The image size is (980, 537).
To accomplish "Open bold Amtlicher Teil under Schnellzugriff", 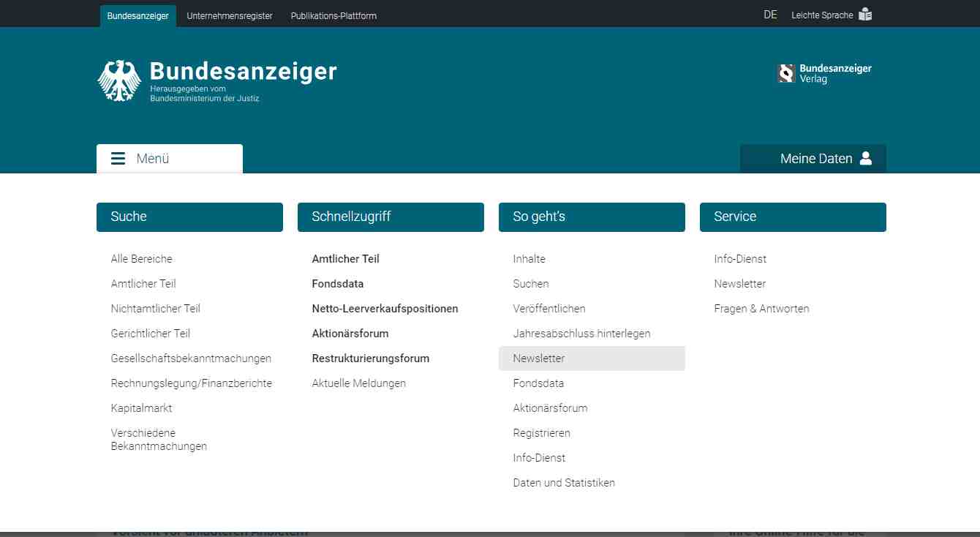I will tap(346, 259).
